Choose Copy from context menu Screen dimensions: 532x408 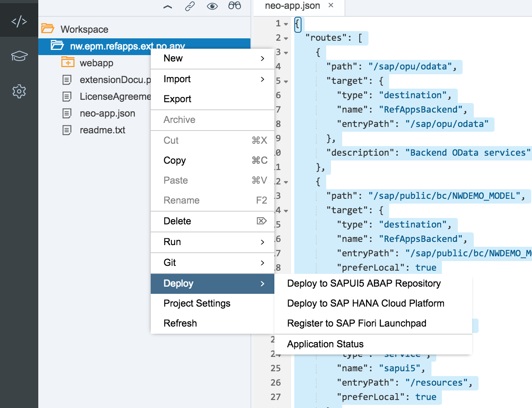point(213,160)
